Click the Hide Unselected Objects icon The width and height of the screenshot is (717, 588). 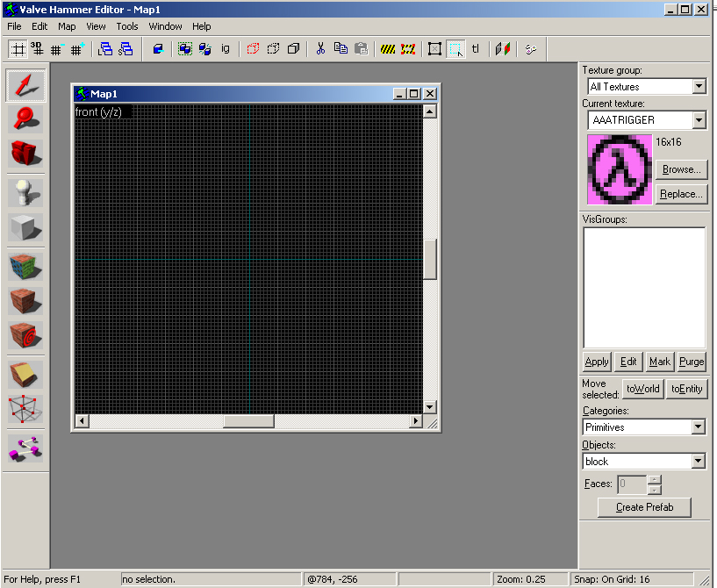click(x=273, y=49)
